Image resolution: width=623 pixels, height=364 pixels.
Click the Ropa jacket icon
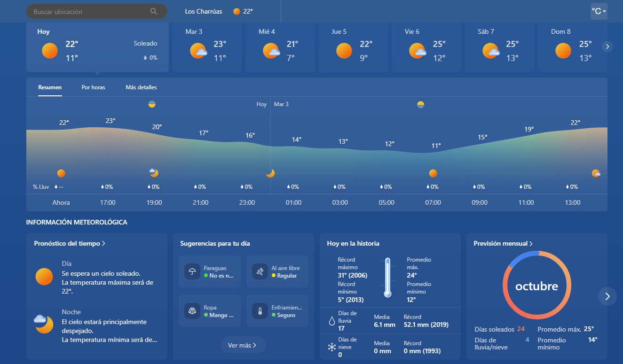pyautogui.click(x=192, y=311)
